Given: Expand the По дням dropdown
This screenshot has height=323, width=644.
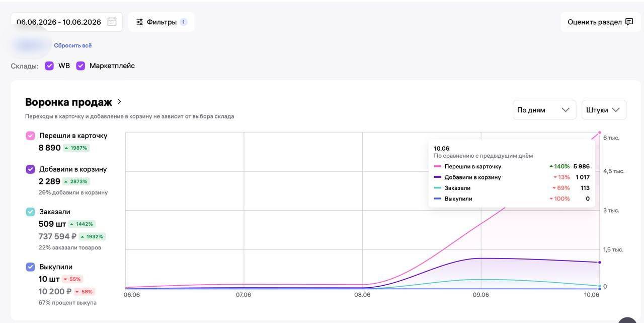Looking at the screenshot, I should pyautogui.click(x=544, y=110).
